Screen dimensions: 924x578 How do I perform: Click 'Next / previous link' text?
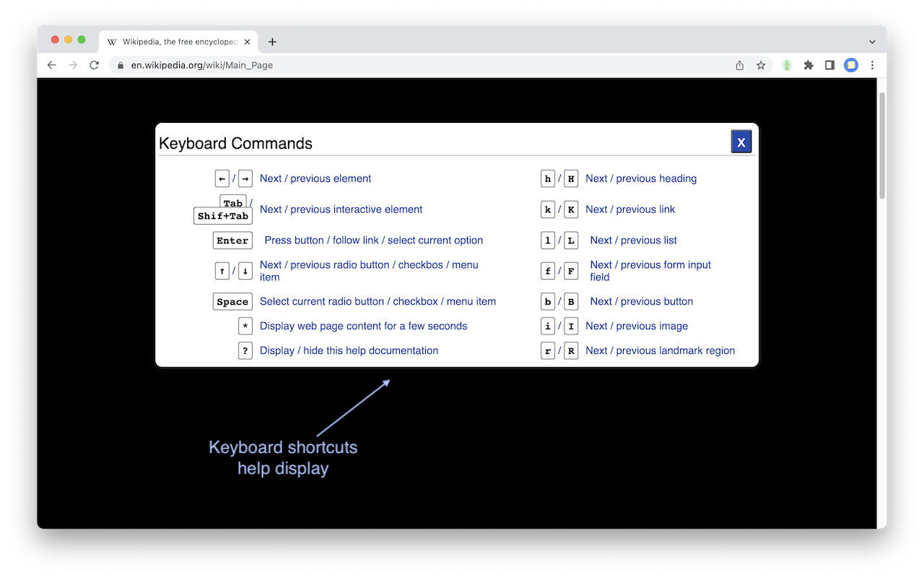[x=630, y=210]
